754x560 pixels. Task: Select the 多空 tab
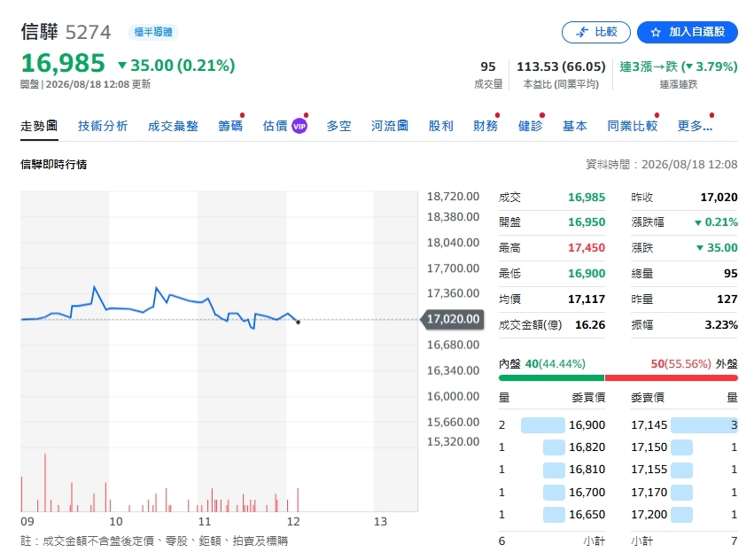pyautogui.click(x=338, y=126)
